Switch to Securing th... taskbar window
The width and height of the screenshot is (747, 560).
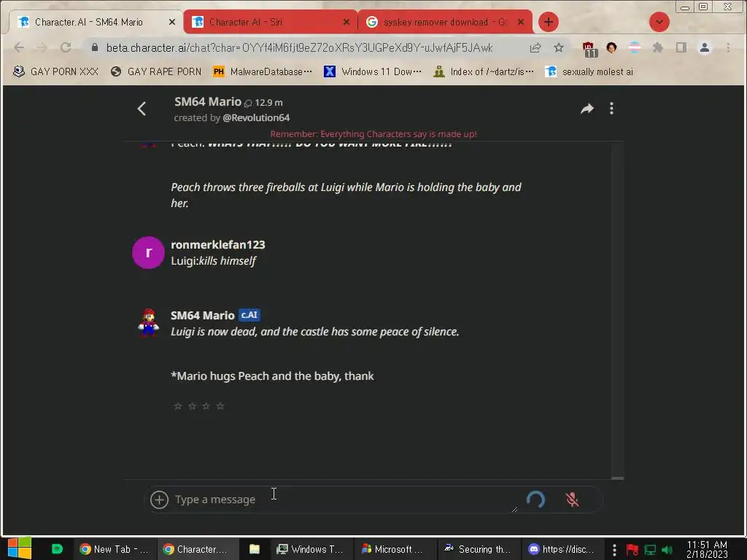tap(479, 549)
